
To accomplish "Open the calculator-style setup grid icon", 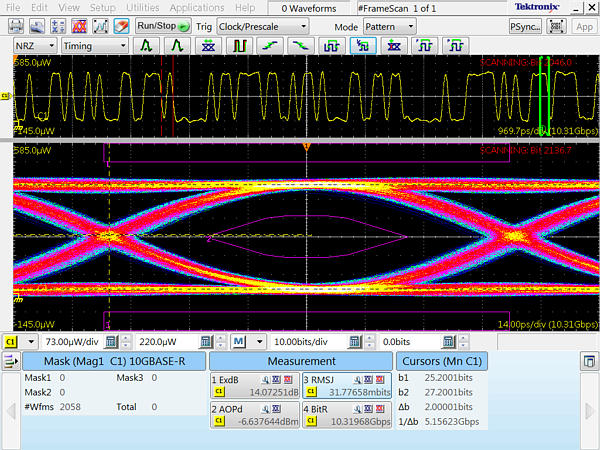I will pyautogui.click(x=58, y=27).
